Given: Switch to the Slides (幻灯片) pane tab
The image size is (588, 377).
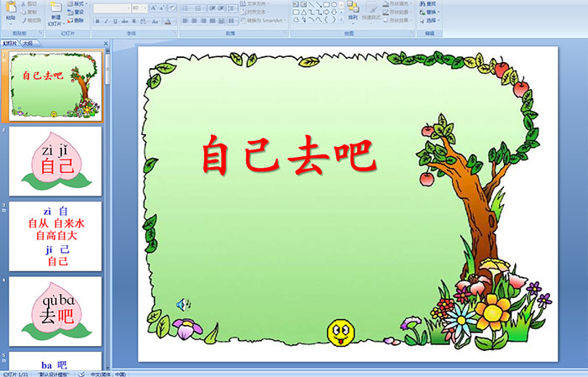Looking at the screenshot, I should tap(10, 43).
